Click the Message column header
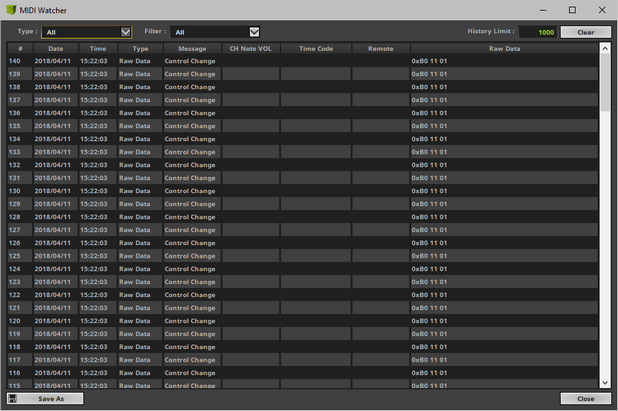This screenshot has height=411, width=618. [192, 48]
